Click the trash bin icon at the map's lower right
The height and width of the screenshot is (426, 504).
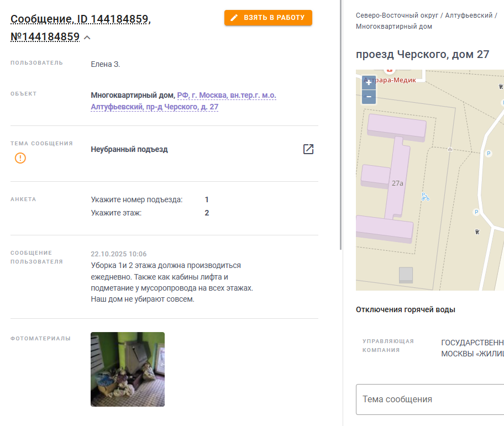click(477, 232)
